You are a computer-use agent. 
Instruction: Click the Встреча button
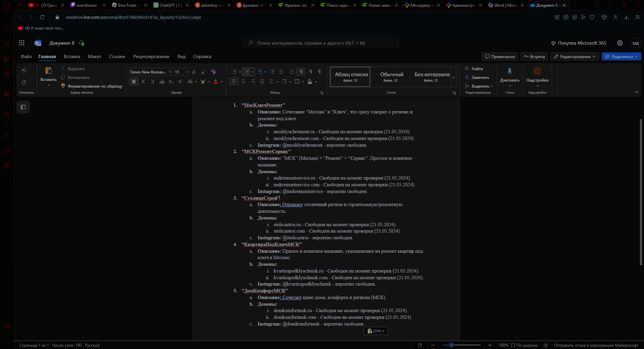[534, 56]
